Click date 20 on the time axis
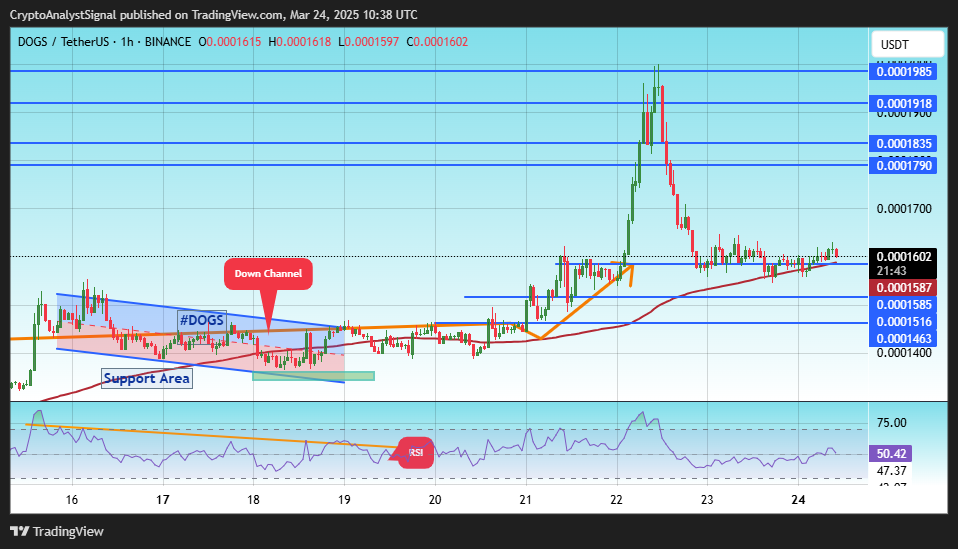The image size is (958, 549). pos(435,500)
